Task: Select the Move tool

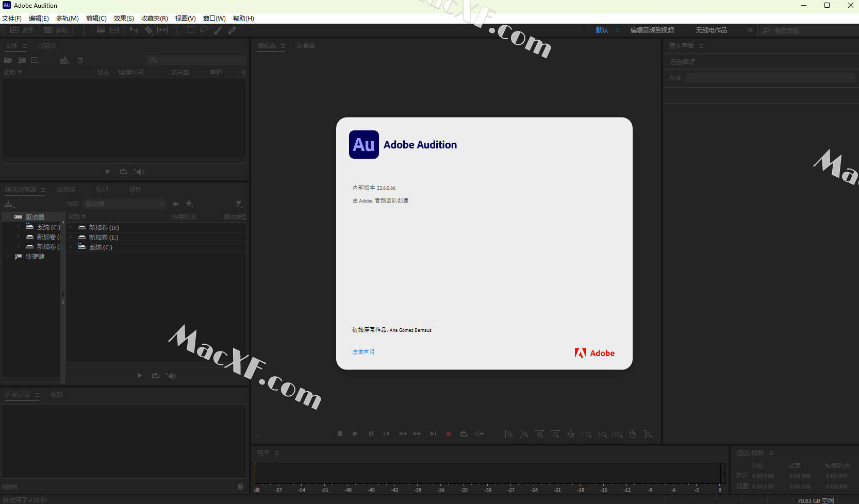Action: (x=134, y=30)
